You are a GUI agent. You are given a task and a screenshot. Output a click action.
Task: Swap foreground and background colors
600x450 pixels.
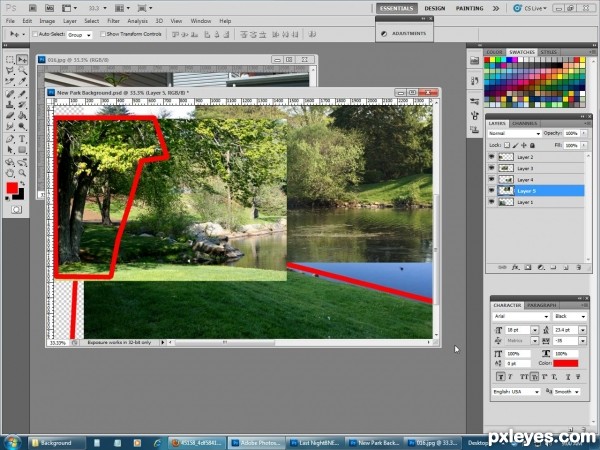(x=22, y=183)
